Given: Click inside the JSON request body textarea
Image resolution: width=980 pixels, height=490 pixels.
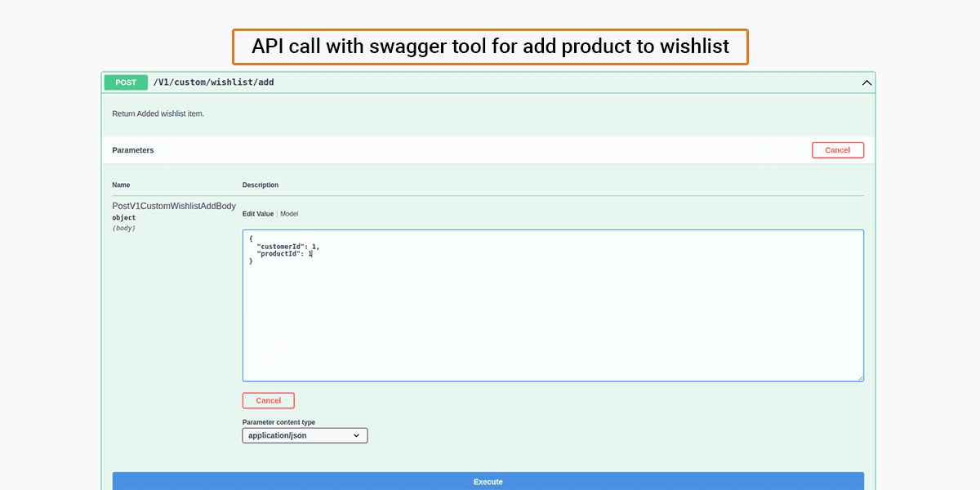Looking at the screenshot, I should (x=553, y=305).
